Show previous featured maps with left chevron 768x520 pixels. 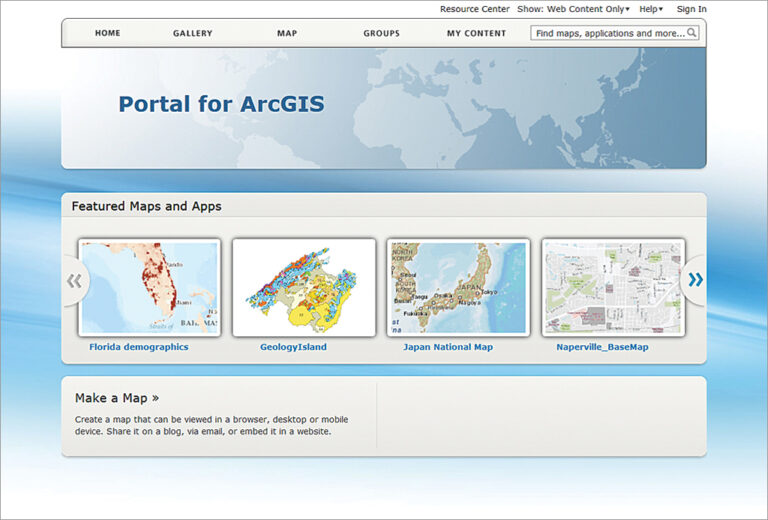[75, 281]
